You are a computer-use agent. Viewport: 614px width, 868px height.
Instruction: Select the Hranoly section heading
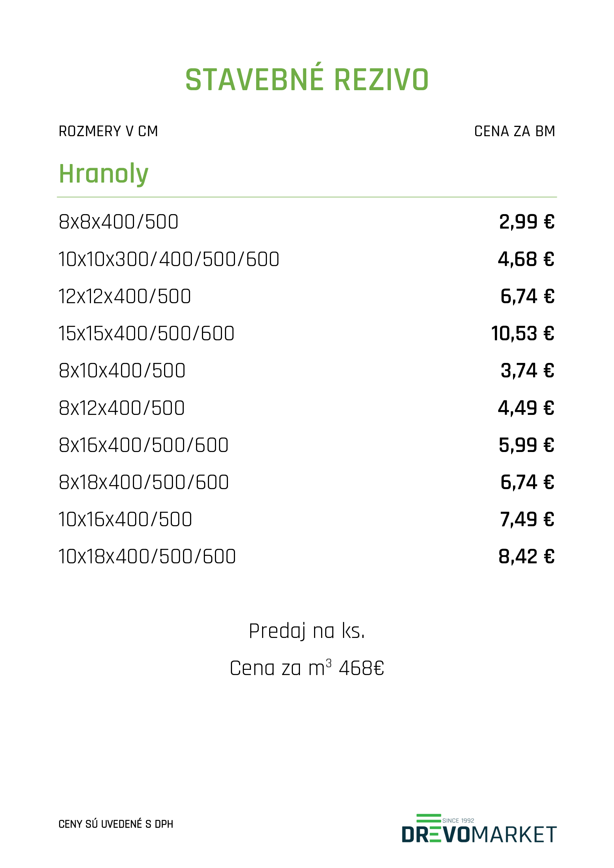coord(104,174)
